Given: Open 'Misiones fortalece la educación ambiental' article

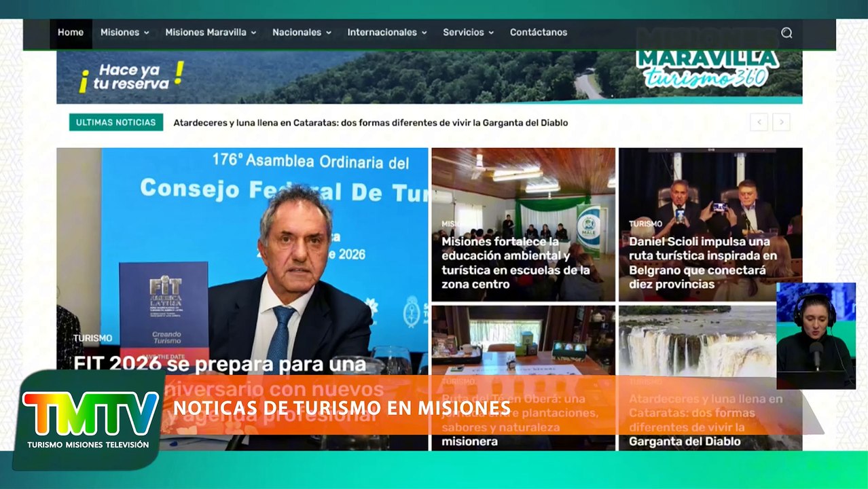Looking at the screenshot, I should click(516, 263).
